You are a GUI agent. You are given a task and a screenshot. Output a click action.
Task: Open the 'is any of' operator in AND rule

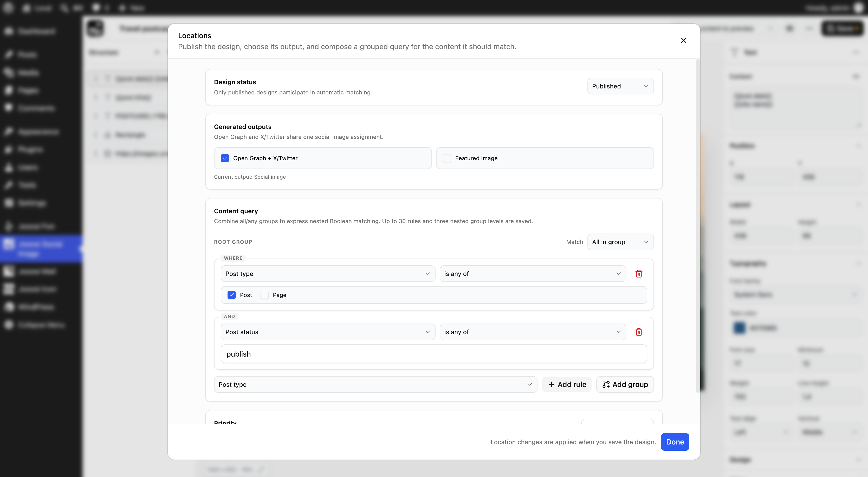pos(532,332)
